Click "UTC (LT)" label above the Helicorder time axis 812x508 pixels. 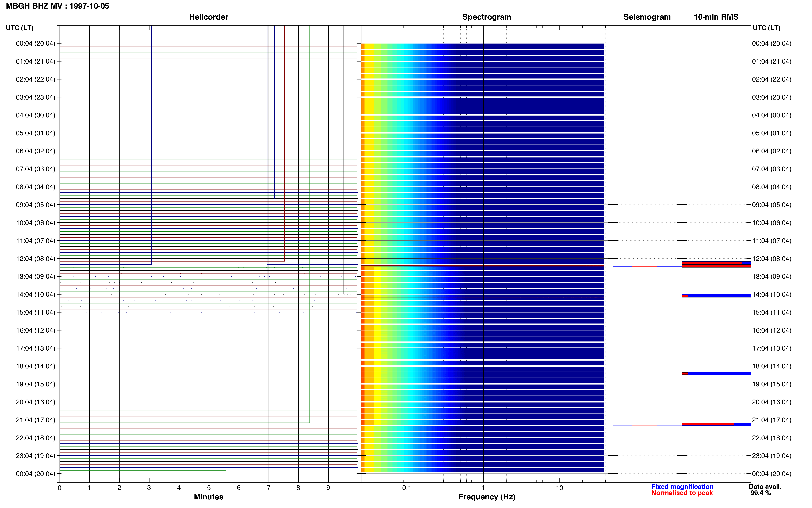[x=20, y=28]
